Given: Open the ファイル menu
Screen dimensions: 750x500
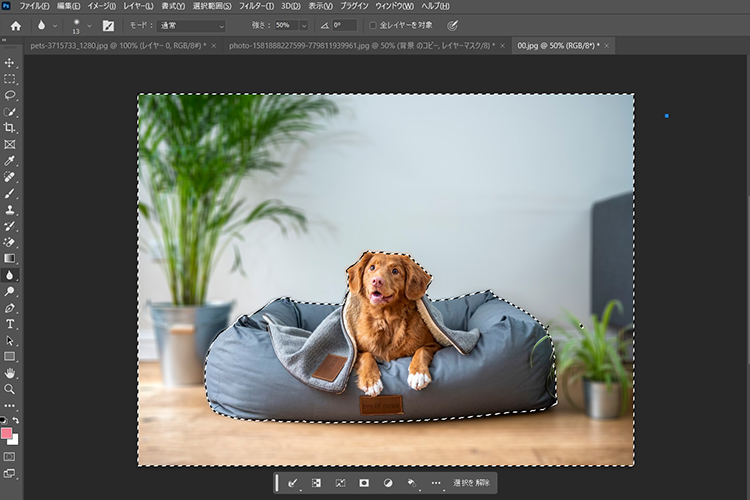Looking at the screenshot, I should click(x=34, y=6).
